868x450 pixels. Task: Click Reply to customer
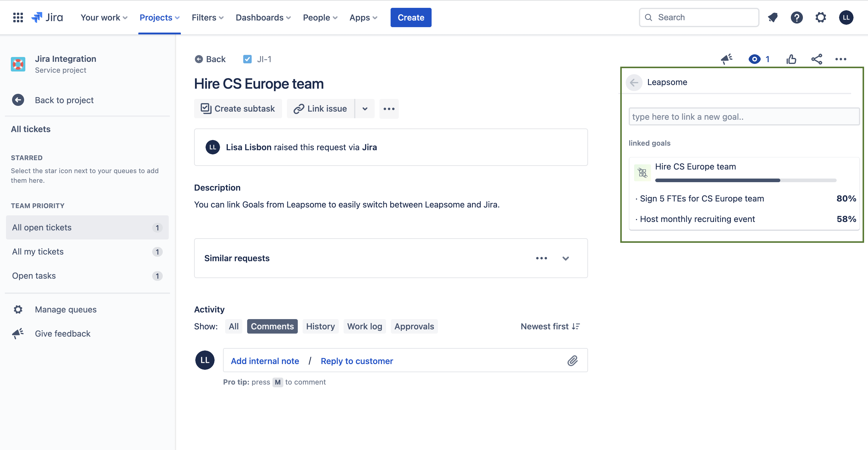(357, 361)
